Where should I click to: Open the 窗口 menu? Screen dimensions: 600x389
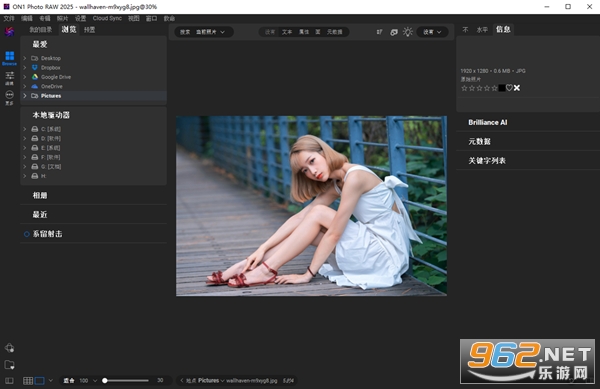coord(152,18)
